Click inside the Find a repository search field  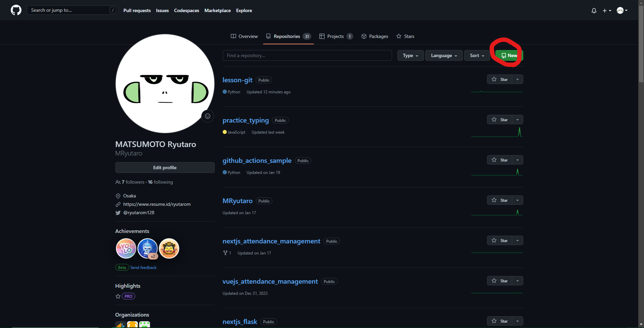[307, 55]
